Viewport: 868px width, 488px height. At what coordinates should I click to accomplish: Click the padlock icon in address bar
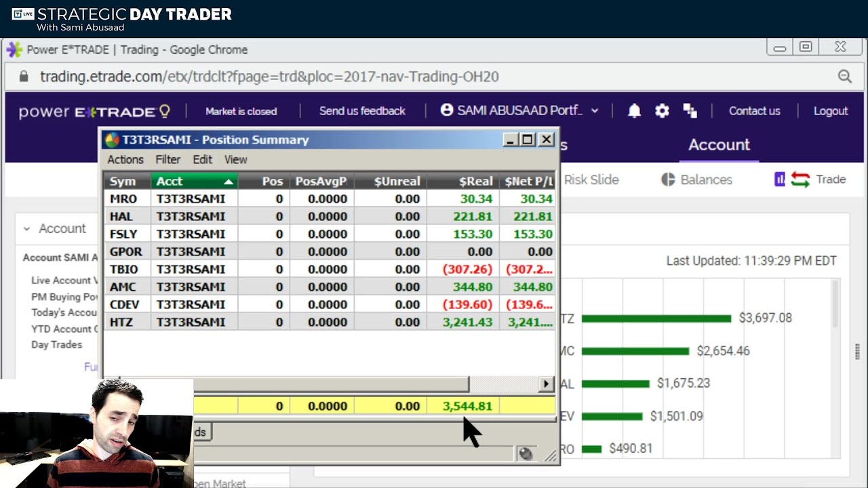(24, 77)
